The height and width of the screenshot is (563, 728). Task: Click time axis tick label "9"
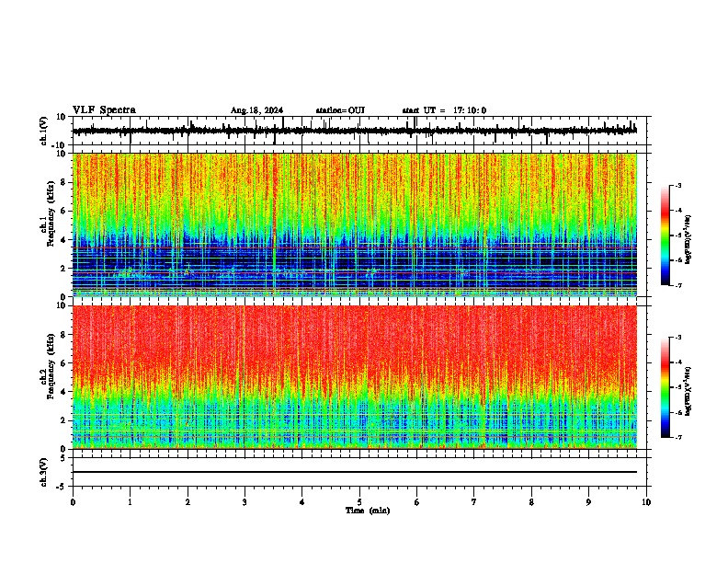tap(588, 502)
